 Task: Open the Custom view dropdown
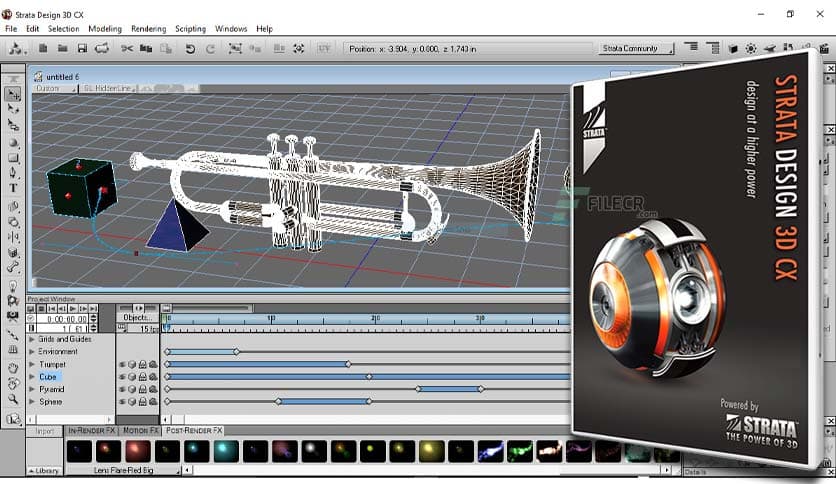(55, 88)
